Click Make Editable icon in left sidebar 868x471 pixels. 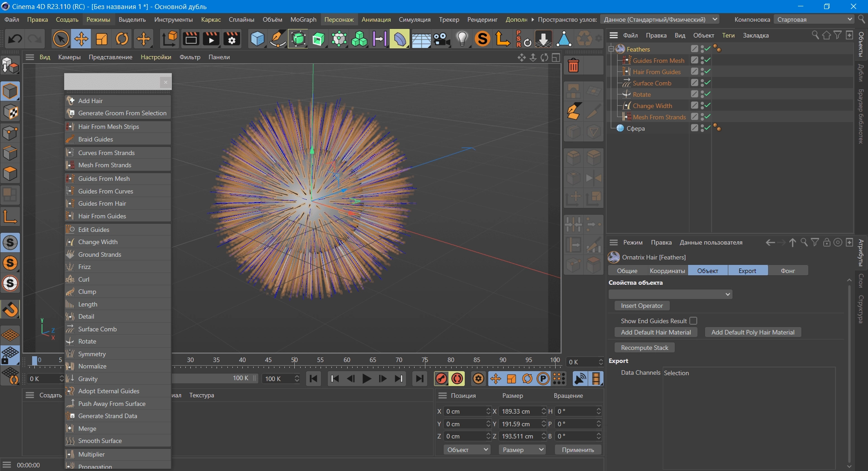[x=10, y=66]
